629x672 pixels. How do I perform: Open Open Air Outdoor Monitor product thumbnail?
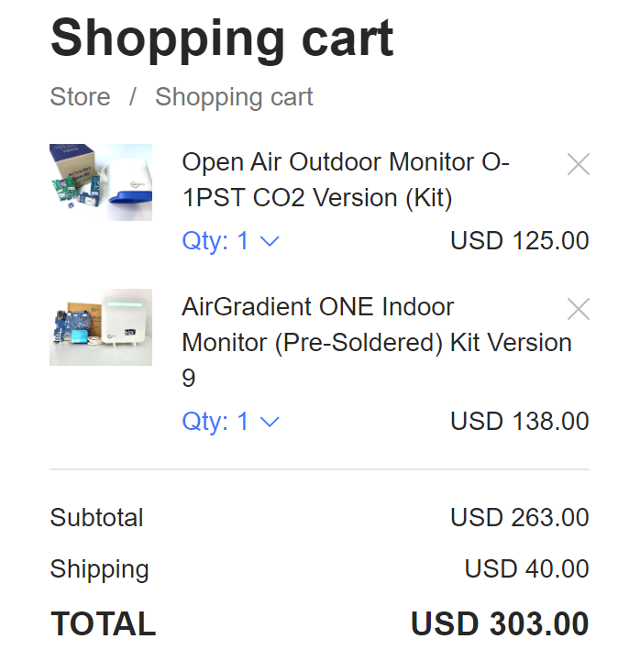coord(101,182)
